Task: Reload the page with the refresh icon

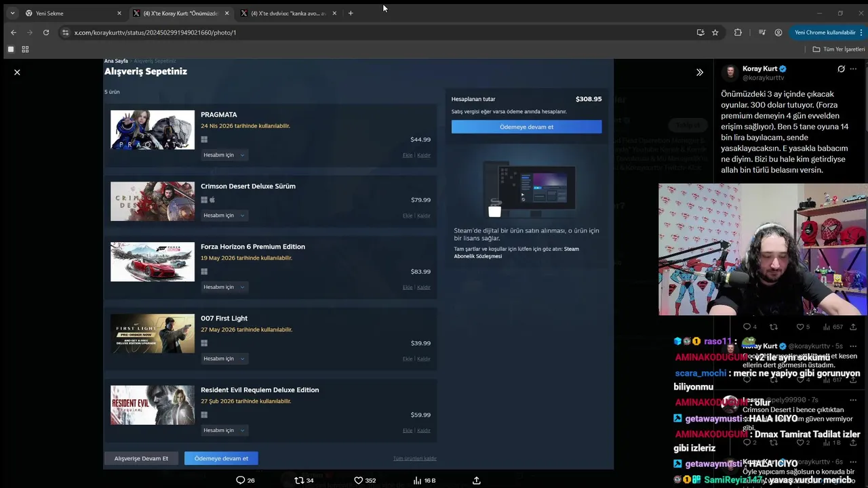Action: click(46, 32)
